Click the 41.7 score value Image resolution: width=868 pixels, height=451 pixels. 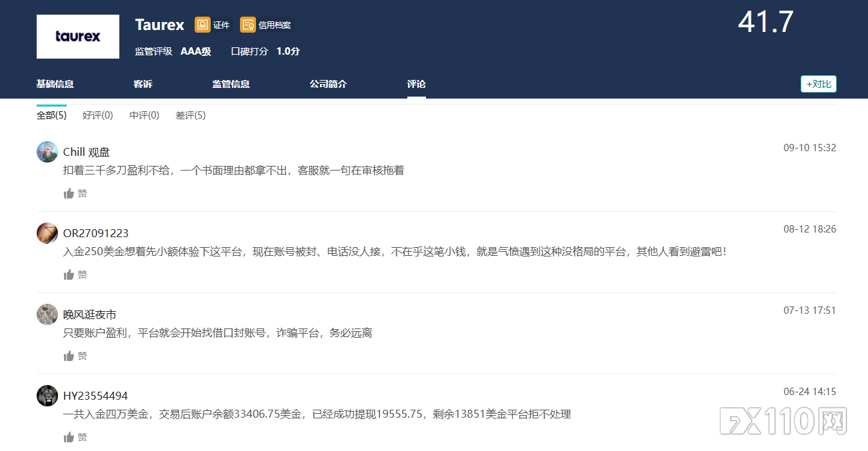[x=765, y=22]
